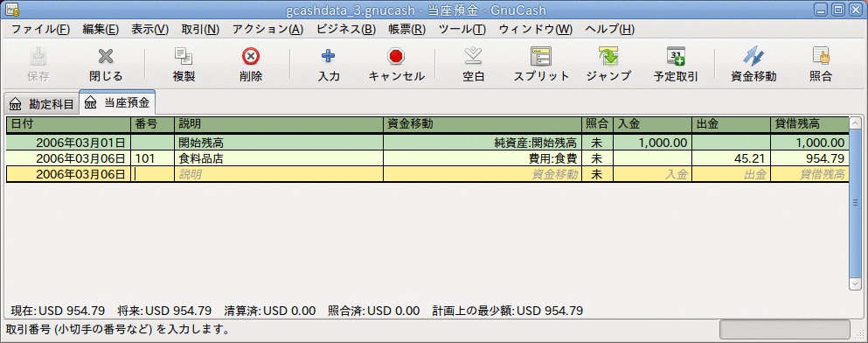Toggle reconcile status 未 in 食料品店 row
Screen dimensions: 868x343
597,158
